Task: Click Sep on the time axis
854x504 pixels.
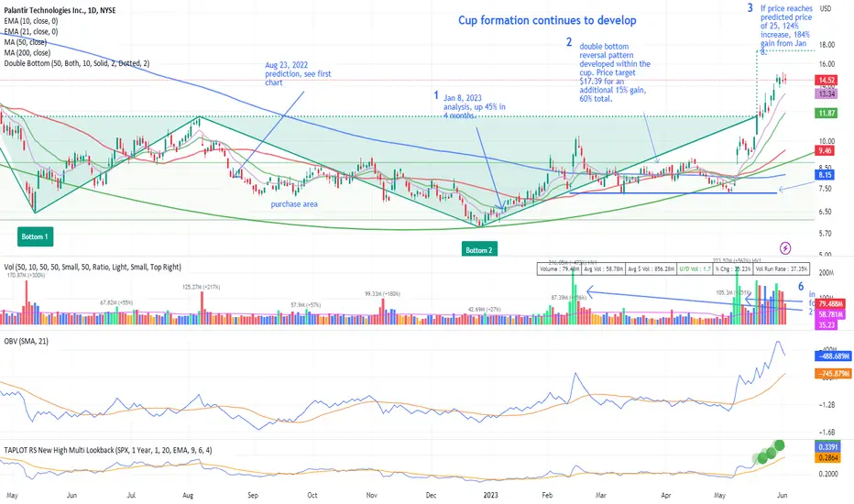Action: click(253, 495)
